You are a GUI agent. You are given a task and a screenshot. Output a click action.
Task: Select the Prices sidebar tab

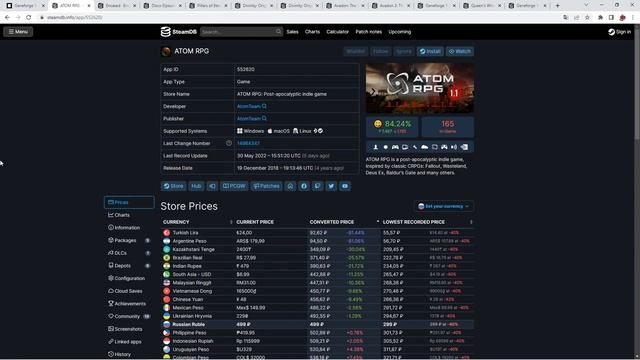[x=129, y=202]
